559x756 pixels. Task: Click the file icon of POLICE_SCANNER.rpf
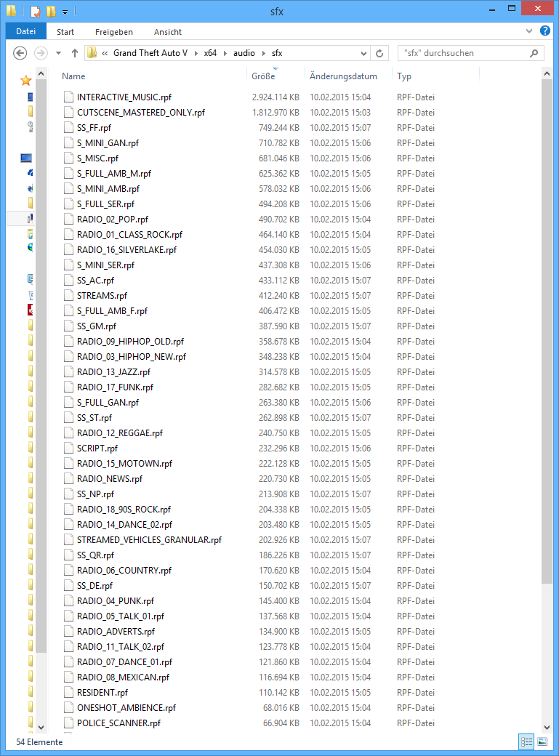tap(69, 723)
